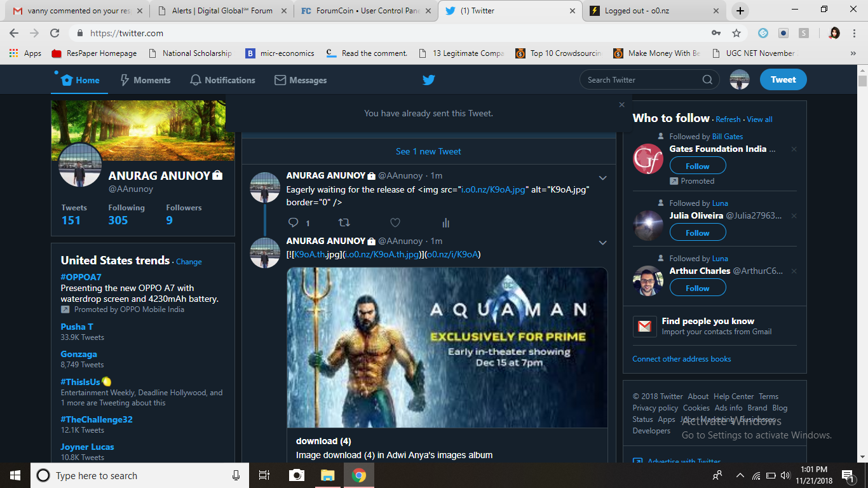
Task: Switch to the Home tab
Action: click(79, 80)
